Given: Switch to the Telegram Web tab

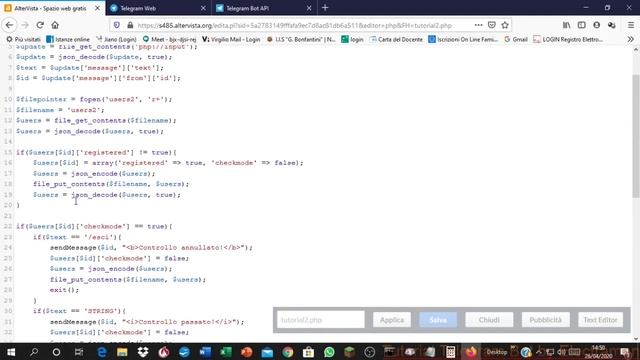Looking at the screenshot, I should pos(158,8).
